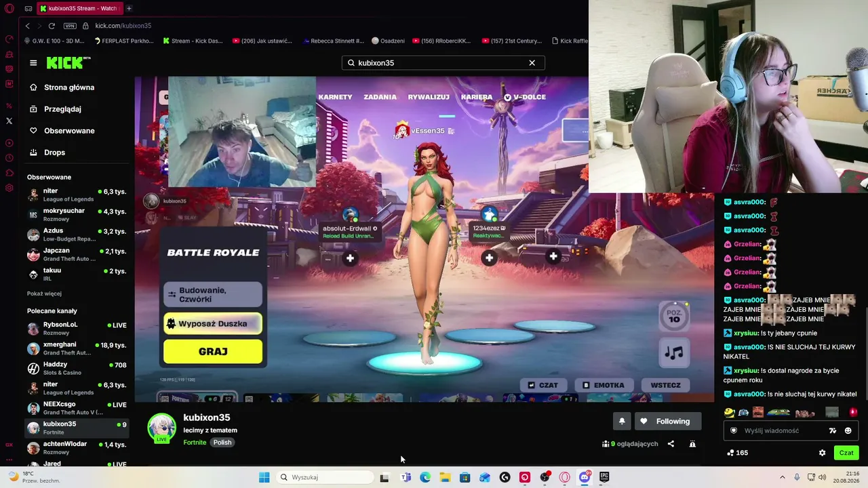Expand the list with Pokaż więcej
The height and width of the screenshot is (488, 868).
click(44, 293)
